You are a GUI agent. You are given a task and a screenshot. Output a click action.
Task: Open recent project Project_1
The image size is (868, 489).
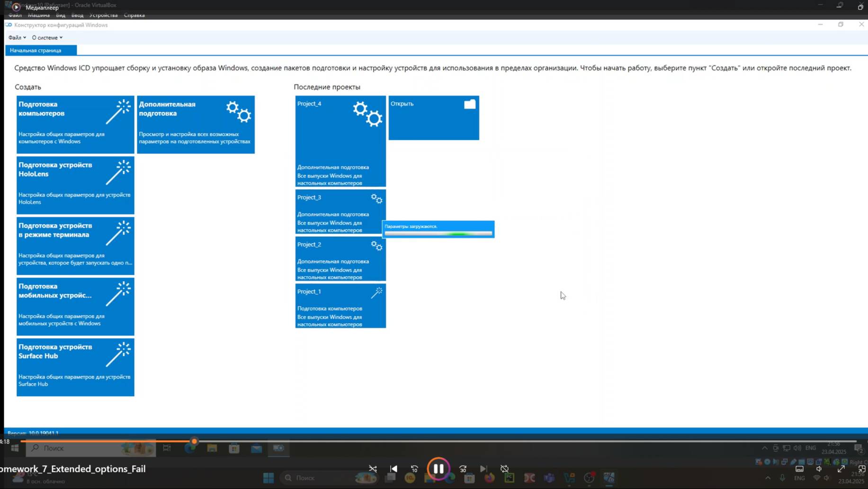click(340, 306)
